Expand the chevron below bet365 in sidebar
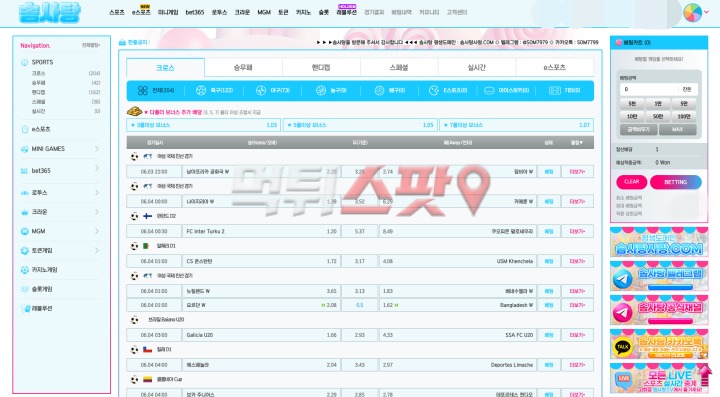The image size is (720, 397). (x=97, y=192)
